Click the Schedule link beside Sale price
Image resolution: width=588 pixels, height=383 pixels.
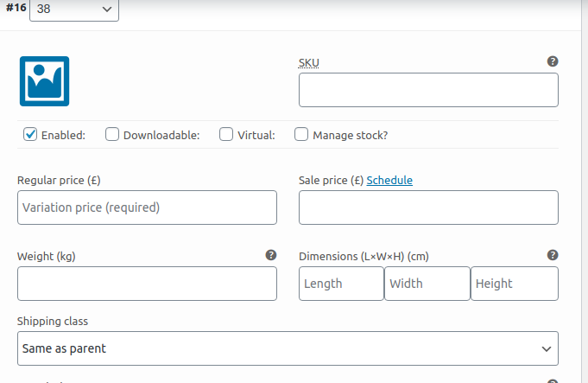click(x=389, y=181)
